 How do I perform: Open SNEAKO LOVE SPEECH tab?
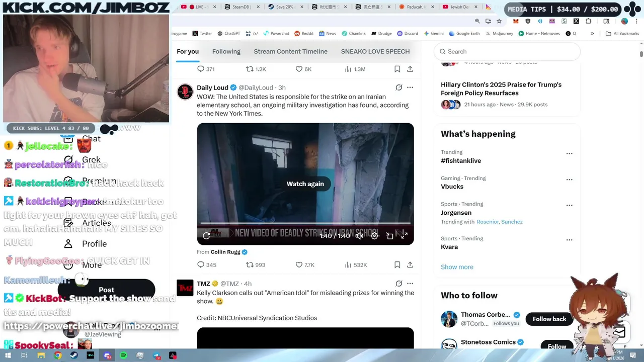click(x=375, y=51)
